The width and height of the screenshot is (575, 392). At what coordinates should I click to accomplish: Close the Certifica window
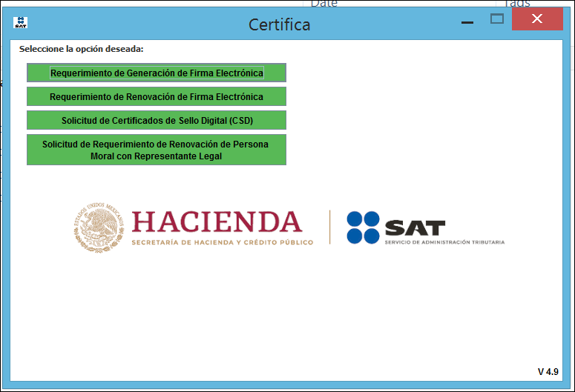click(x=537, y=19)
